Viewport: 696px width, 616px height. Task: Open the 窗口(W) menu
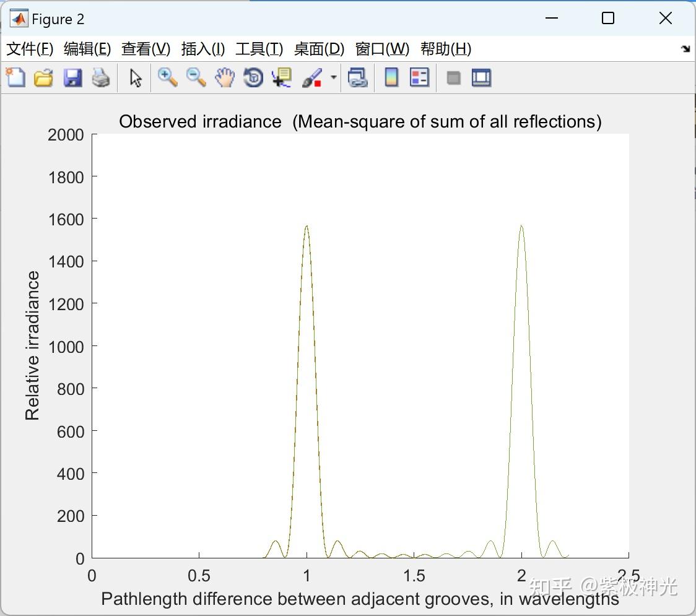click(x=382, y=49)
